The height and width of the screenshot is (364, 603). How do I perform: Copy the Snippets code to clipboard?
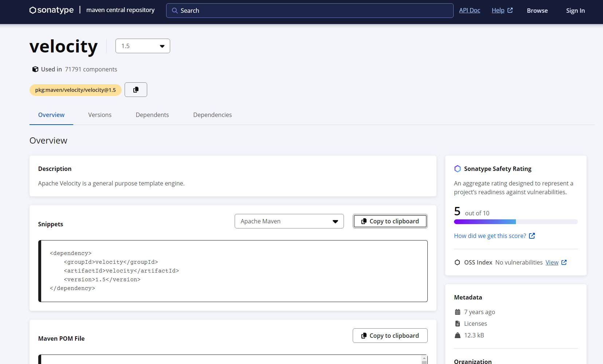coord(390,221)
